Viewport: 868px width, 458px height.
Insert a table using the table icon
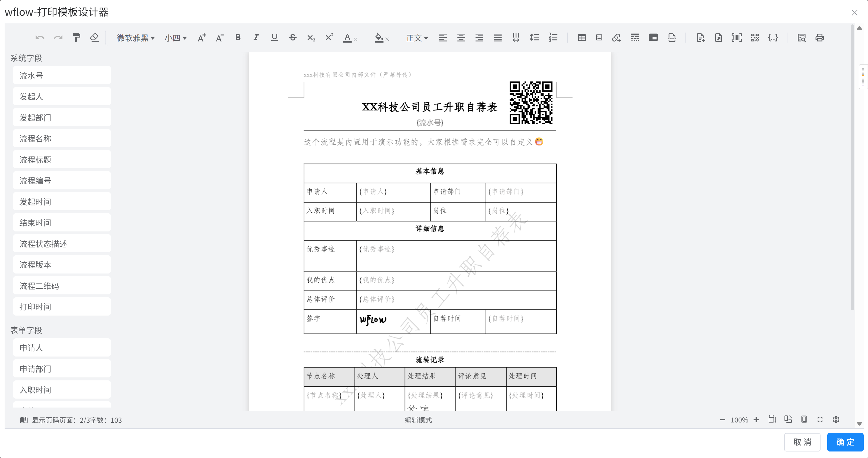tap(582, 37)
